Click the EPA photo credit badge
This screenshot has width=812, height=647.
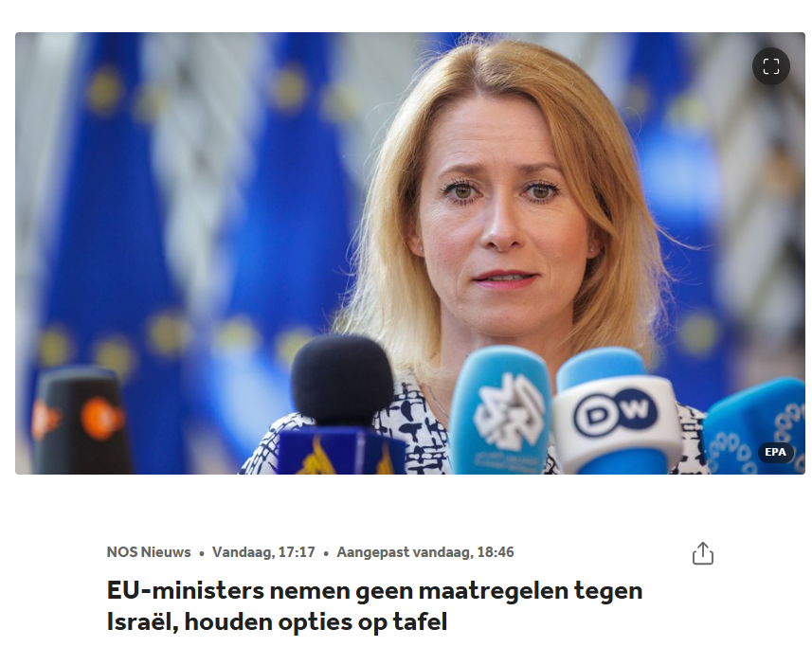[x=775, y=452]
